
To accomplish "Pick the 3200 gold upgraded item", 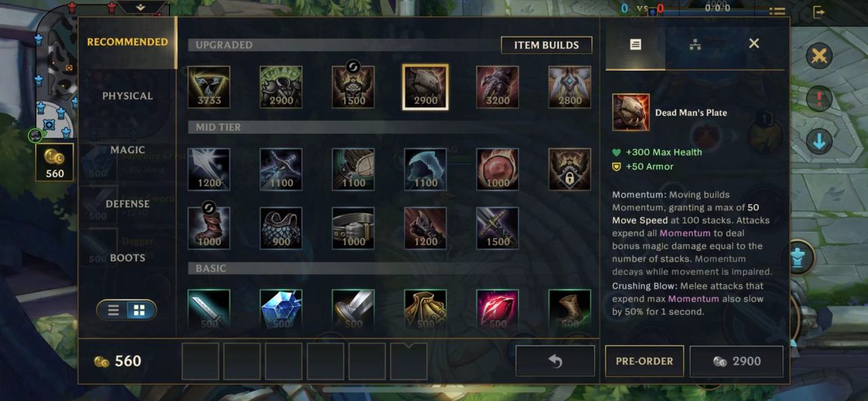I will [x=498, y=87].
